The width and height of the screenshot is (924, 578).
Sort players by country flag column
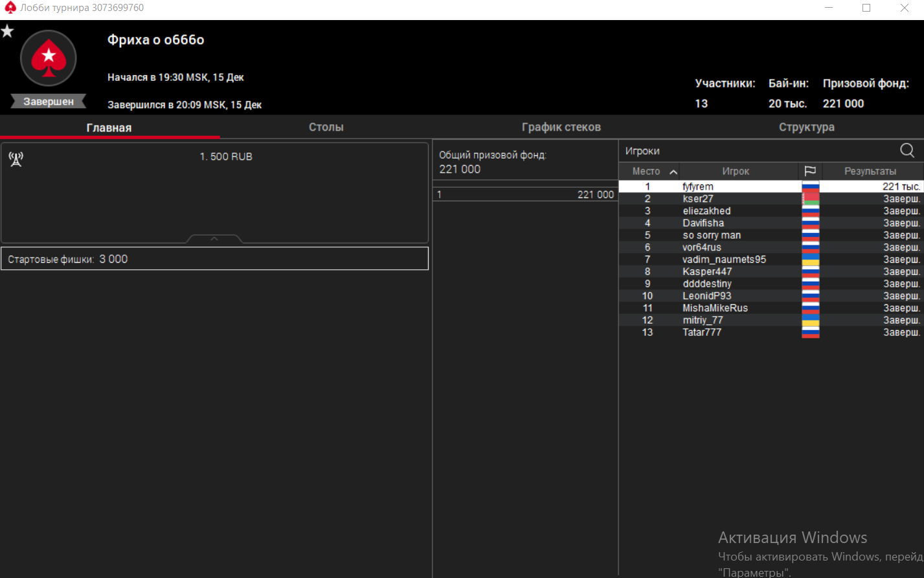coord(810,171)
